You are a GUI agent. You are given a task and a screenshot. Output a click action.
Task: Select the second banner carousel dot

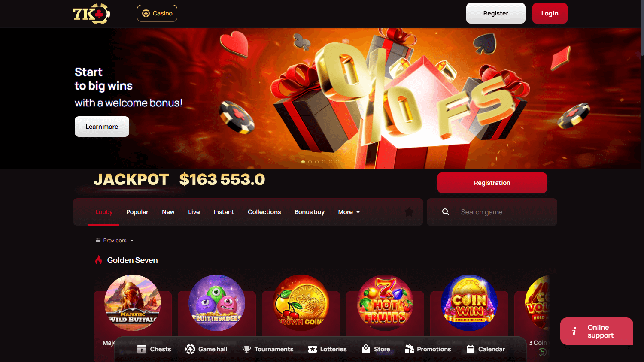(x=310, y=162)
